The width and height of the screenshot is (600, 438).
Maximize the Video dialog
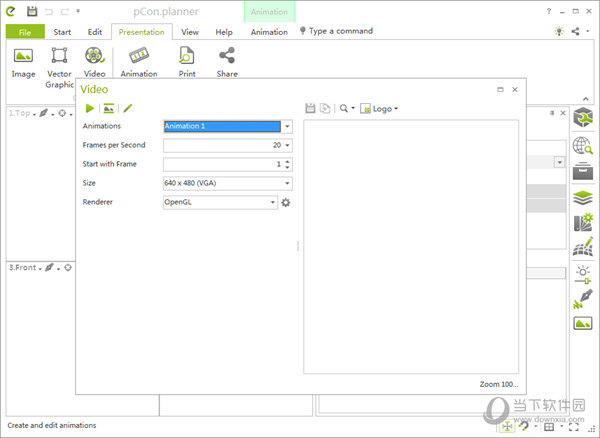tap(500, 90)
